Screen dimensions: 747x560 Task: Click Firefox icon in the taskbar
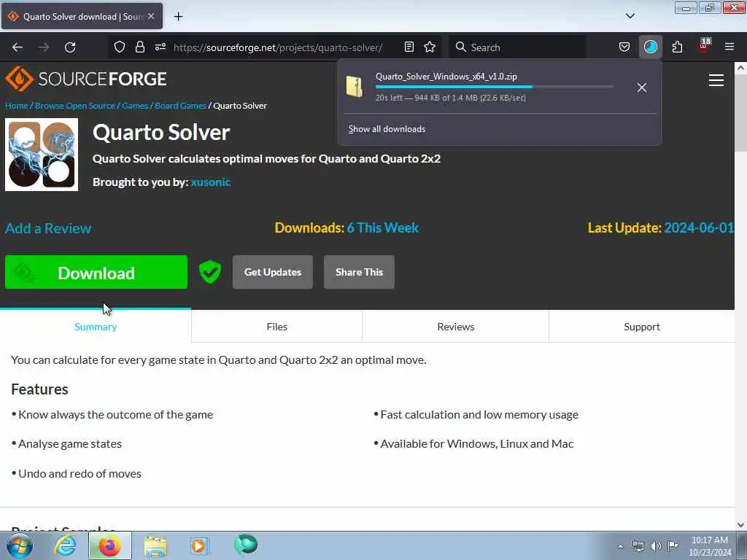(x=110, y=545)
